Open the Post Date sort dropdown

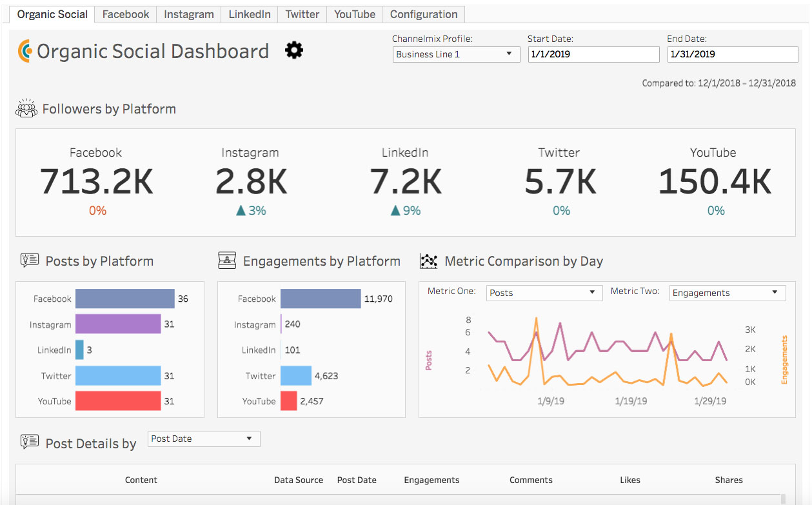pyautogui.click(x=203, y=439)
